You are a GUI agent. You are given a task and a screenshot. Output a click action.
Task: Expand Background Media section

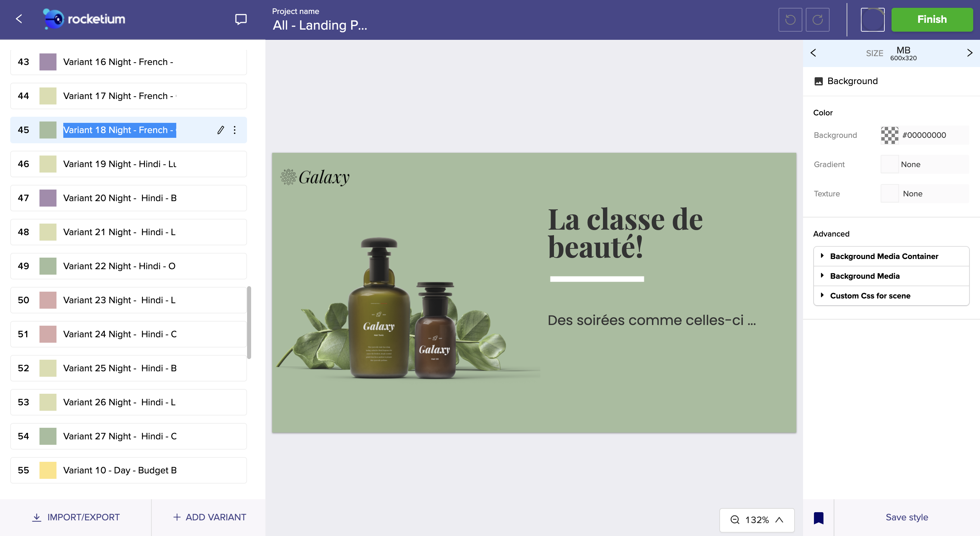891,276
